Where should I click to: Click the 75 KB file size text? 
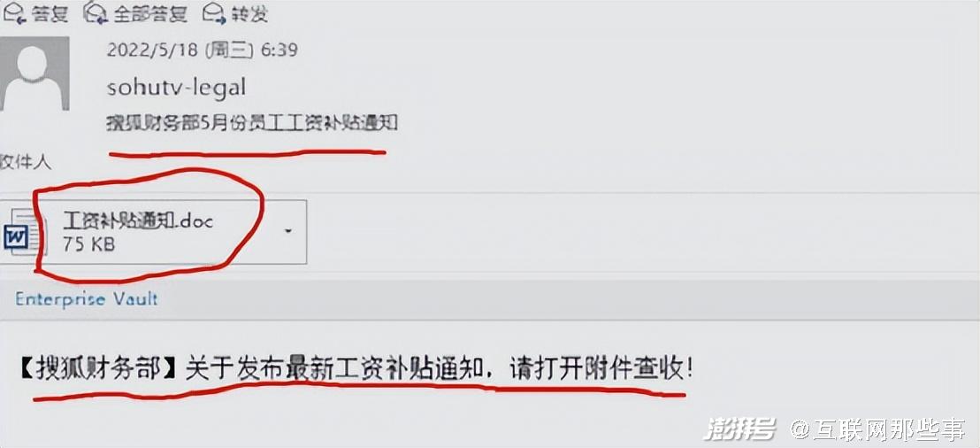88,244
